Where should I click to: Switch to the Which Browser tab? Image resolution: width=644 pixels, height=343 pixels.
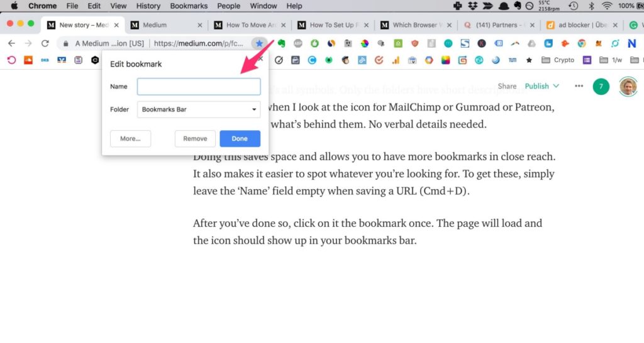coord(415,25)
